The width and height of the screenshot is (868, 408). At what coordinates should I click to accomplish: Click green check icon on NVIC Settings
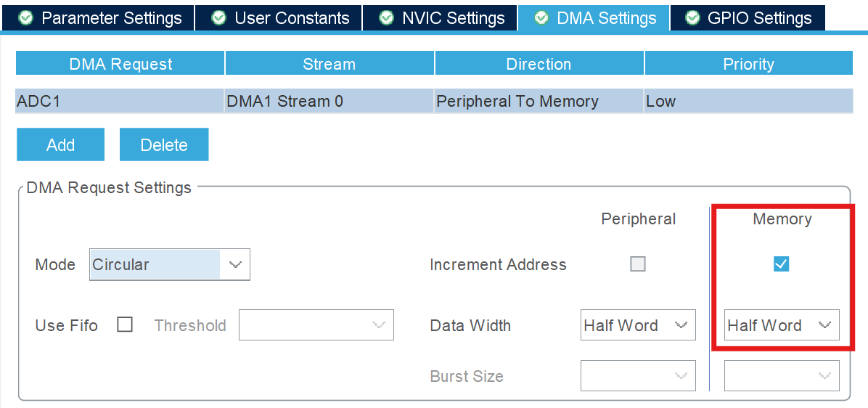pos(386,17)
